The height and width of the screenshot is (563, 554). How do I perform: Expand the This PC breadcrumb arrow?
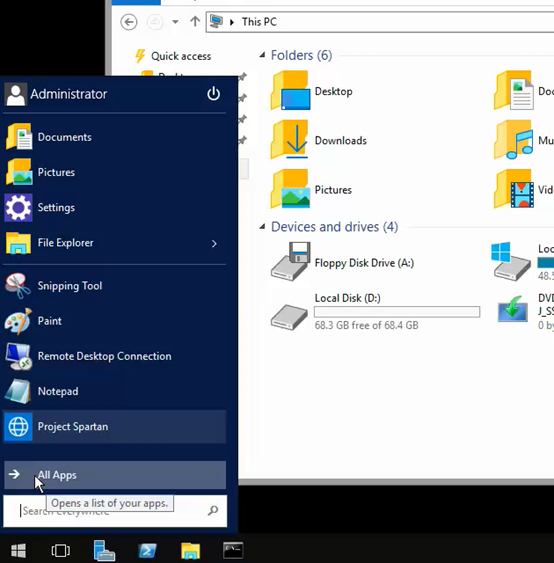(232, 22)
